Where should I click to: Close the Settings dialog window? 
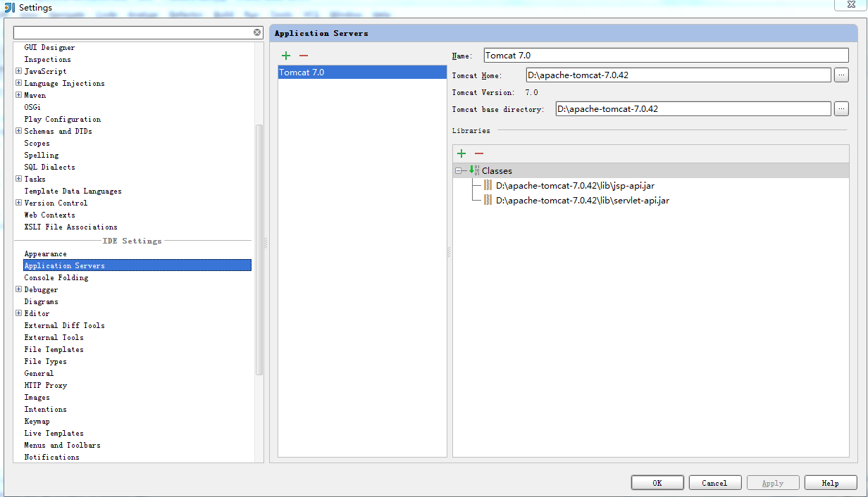coord(850,4)
